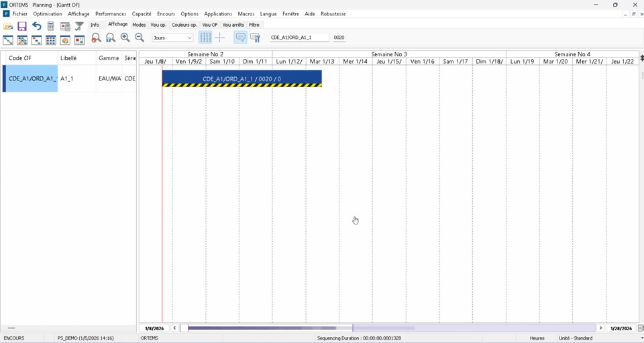Toggle the tooltip comment bubble button
Viewport: 644px width, 343px height.
(241, 38)
